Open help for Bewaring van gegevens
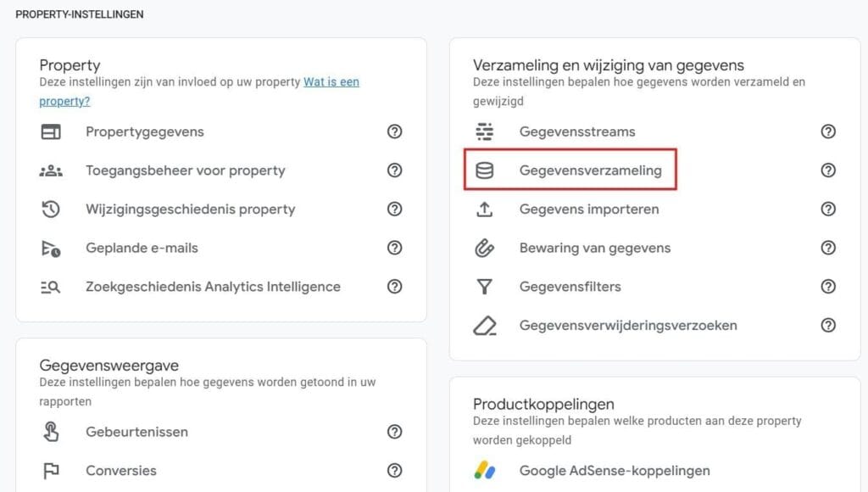 pos(829,248)
